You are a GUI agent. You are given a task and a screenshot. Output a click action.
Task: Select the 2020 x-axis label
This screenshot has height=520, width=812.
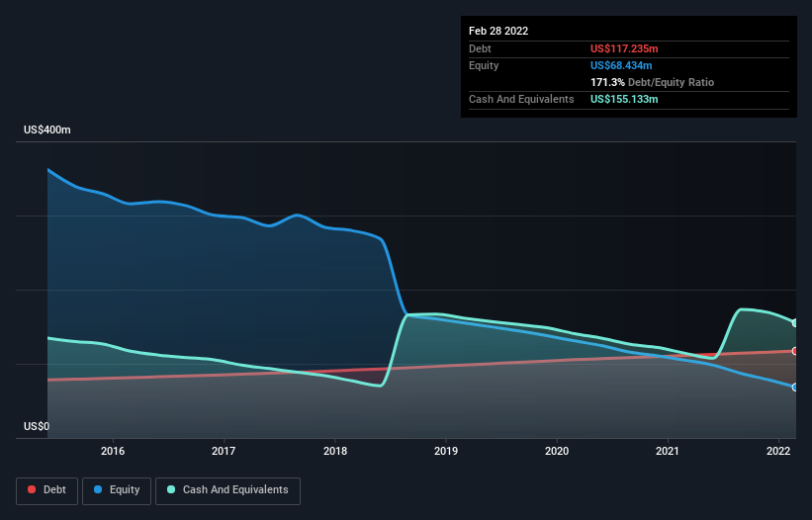click(557, 451)
